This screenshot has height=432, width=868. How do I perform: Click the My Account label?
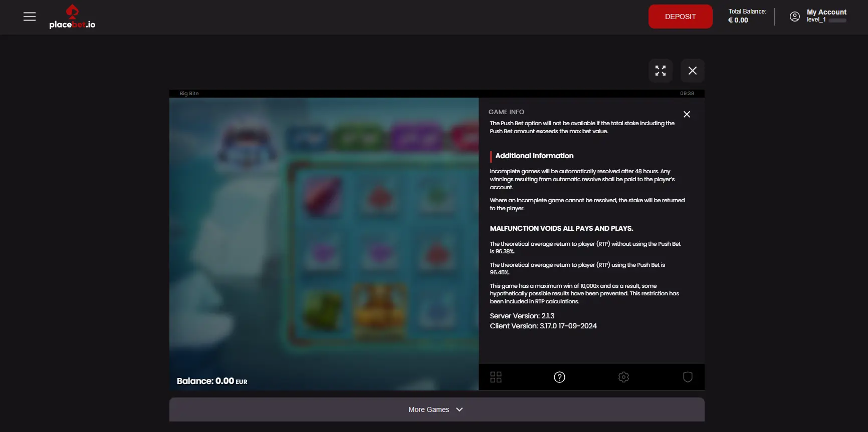826,12
